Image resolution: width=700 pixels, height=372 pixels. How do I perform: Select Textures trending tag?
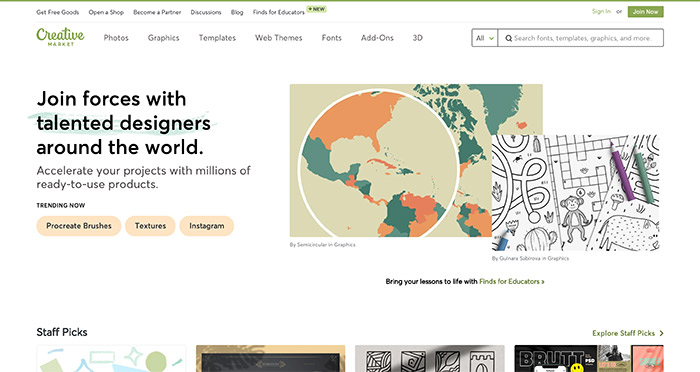[150, 226]
